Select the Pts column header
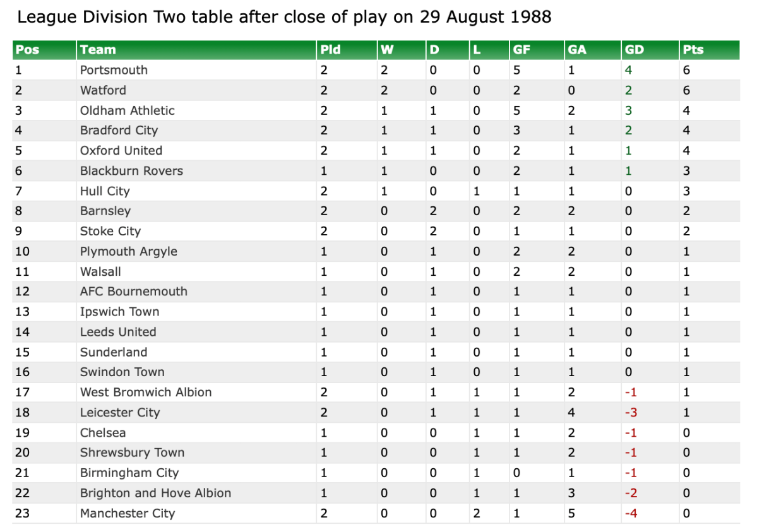Viewport: 757px width, 532px height. (693, 50)
